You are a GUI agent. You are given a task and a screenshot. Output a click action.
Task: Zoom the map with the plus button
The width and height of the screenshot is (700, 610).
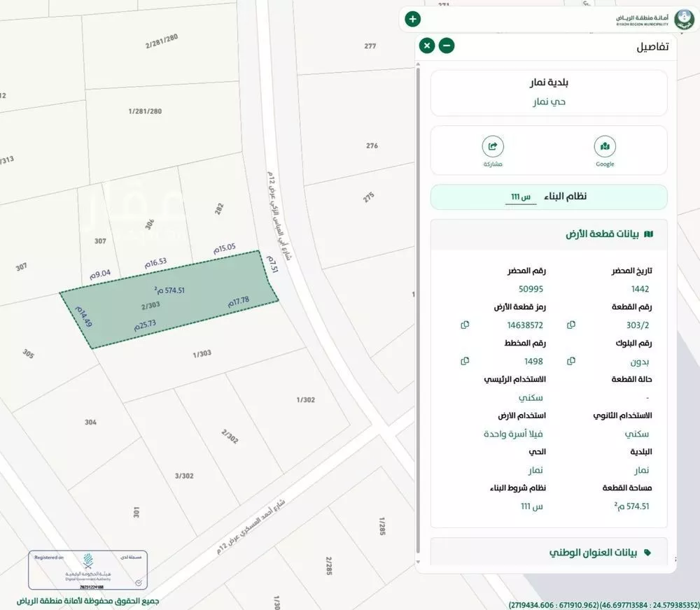pyautogui.click(x=412, y=19)
